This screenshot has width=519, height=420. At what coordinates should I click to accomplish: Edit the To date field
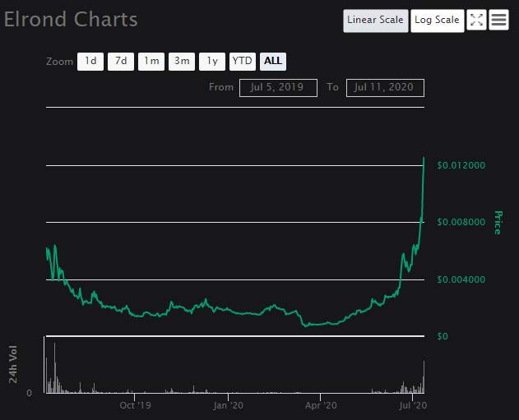click(x=385, y=88)
